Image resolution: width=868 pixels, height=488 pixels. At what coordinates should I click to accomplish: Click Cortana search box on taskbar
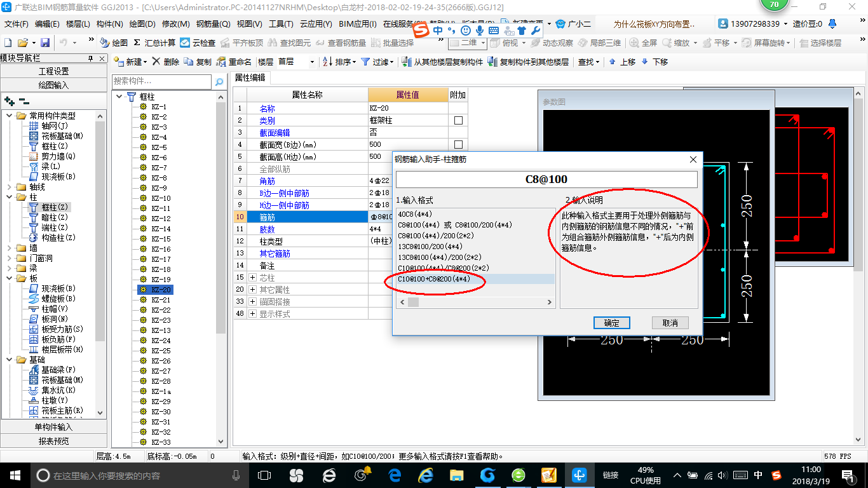click(x=139, y=475)
